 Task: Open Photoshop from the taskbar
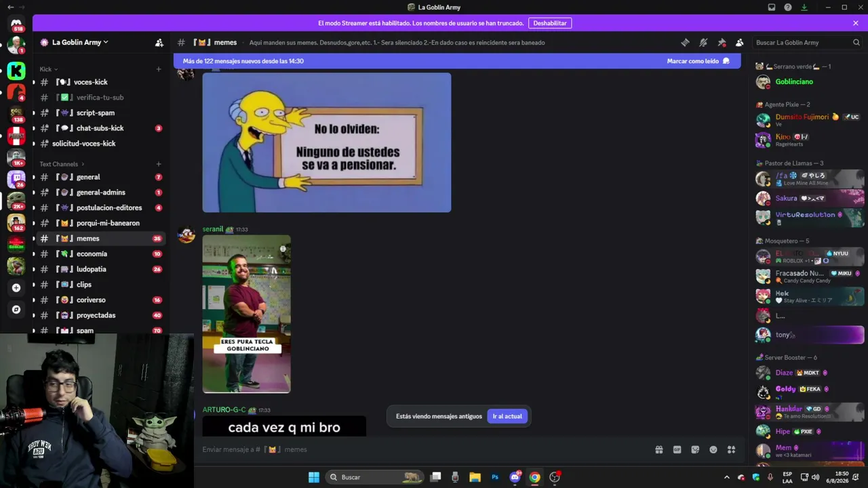[495, 477]
